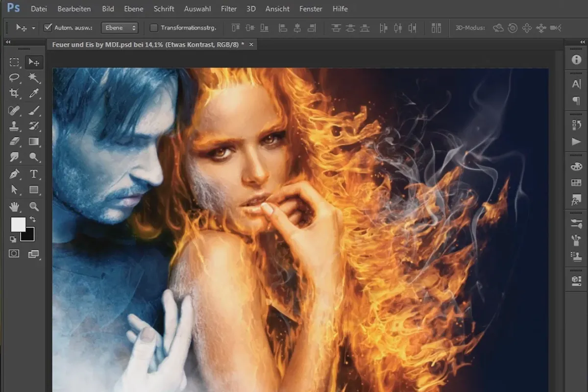The height and width of the screenshot is (392, 588).
Task: Open the Schrift menu
Action: [x=164, y=9]
